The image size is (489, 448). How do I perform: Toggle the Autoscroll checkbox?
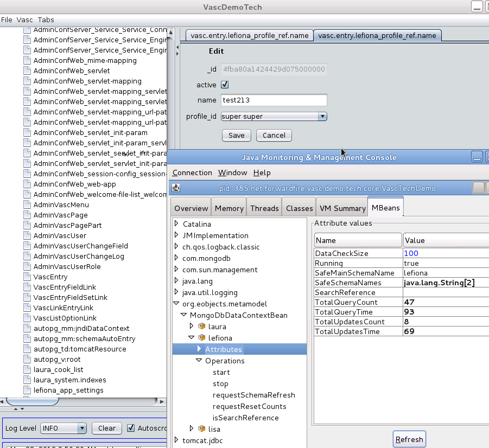pyautogui.click(x=131, y=428)
